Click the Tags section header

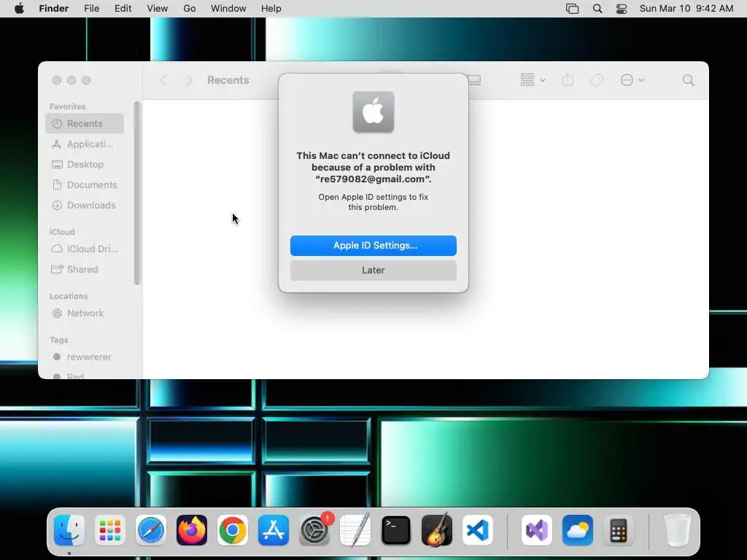pos(58,340)
